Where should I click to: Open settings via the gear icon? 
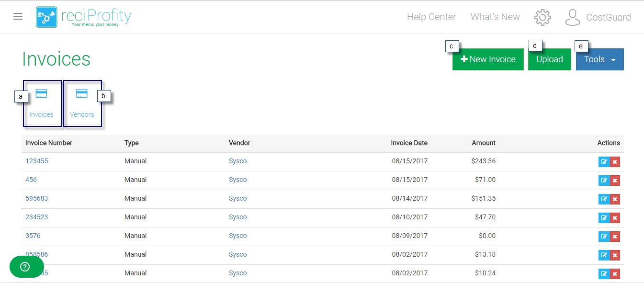pyautogui.click(x=542, y=17)
